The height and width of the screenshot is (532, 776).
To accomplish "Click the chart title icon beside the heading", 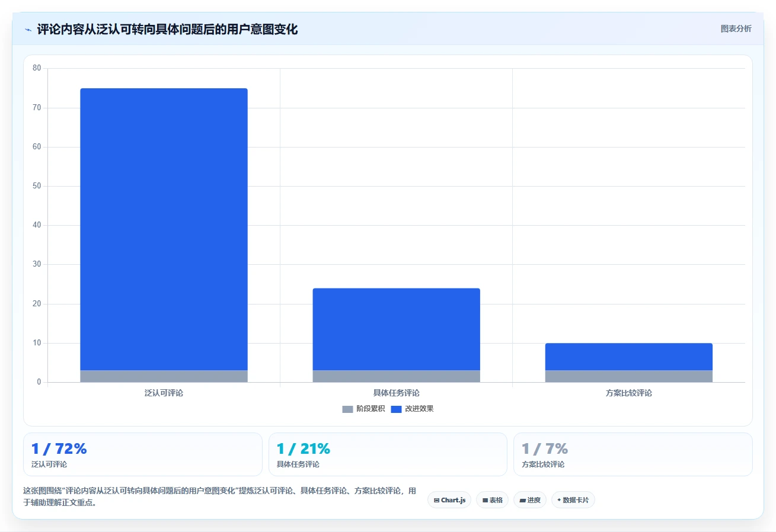I will tap(28, 30).
